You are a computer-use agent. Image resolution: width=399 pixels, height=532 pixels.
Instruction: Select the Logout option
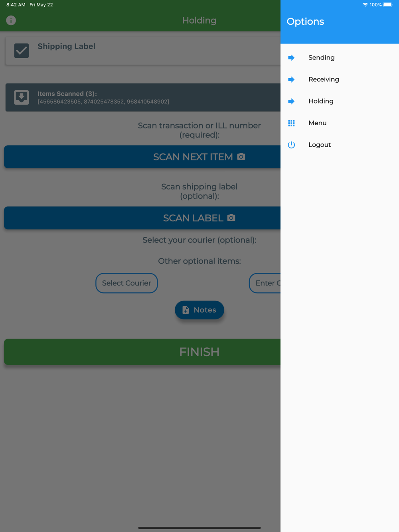click(340, 145)
